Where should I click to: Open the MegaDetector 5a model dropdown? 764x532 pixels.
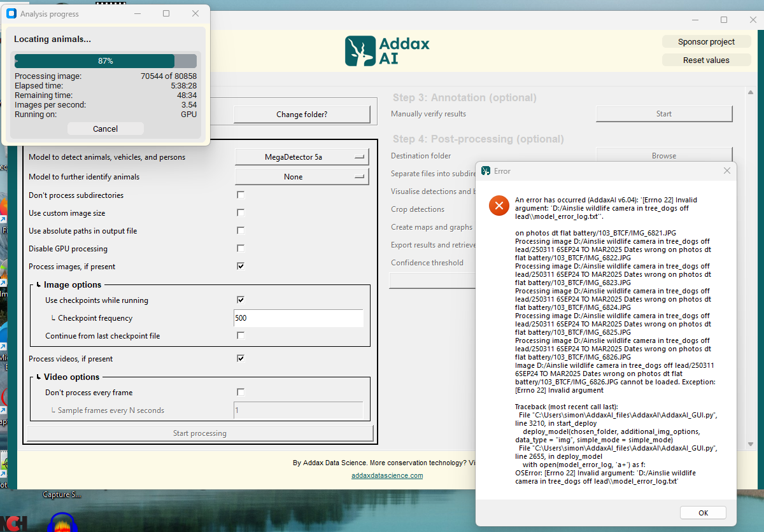point(302,157)
